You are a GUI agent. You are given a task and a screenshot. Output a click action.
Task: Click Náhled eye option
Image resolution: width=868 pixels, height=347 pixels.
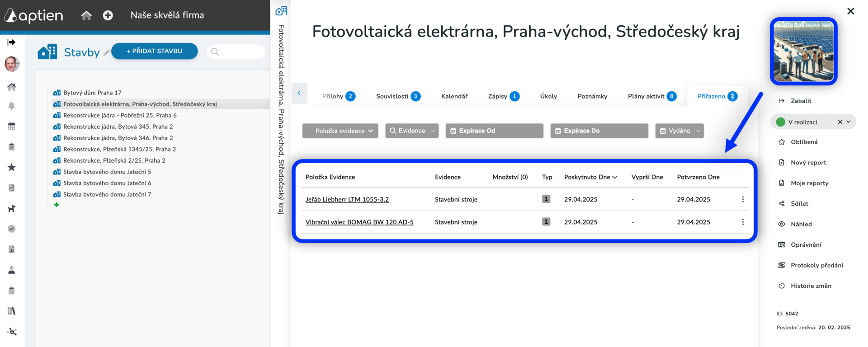point(795,224)
